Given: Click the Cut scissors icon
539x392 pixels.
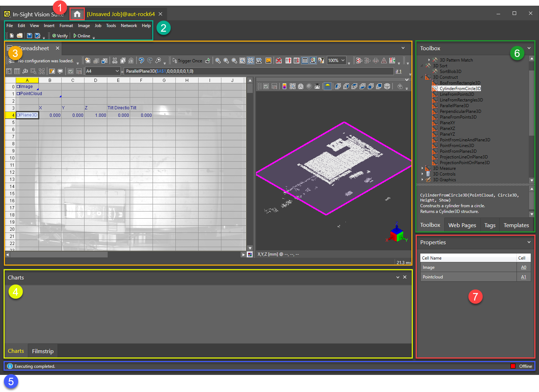Looking at the screenshot, I should coord(115,61).
